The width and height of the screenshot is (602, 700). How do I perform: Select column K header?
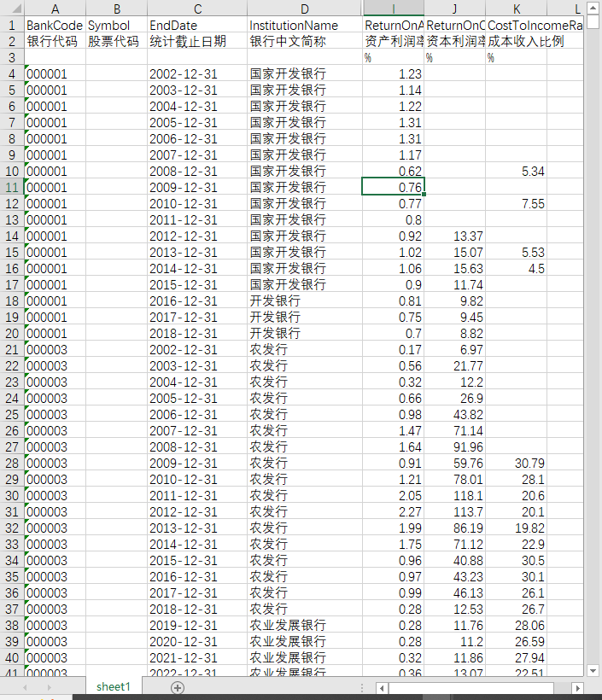[517, 9]
